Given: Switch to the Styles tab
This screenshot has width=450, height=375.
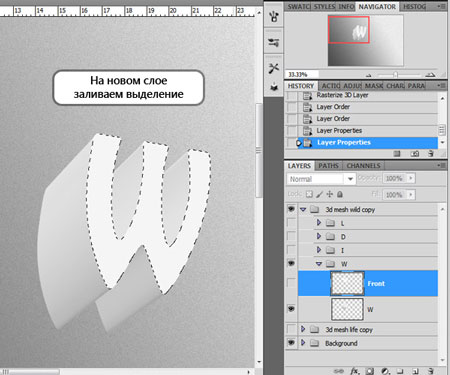Looking at the screenshot, I should (324, 7).
